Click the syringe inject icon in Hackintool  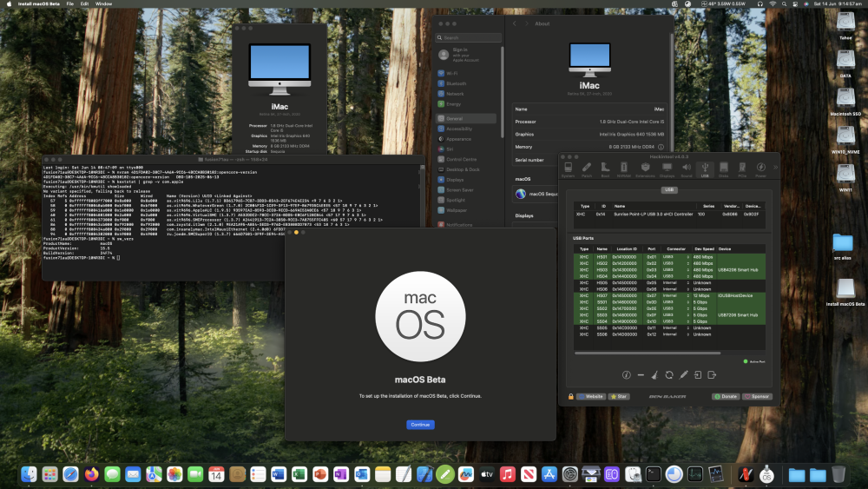pyautogui.click(x=684, y=375)
